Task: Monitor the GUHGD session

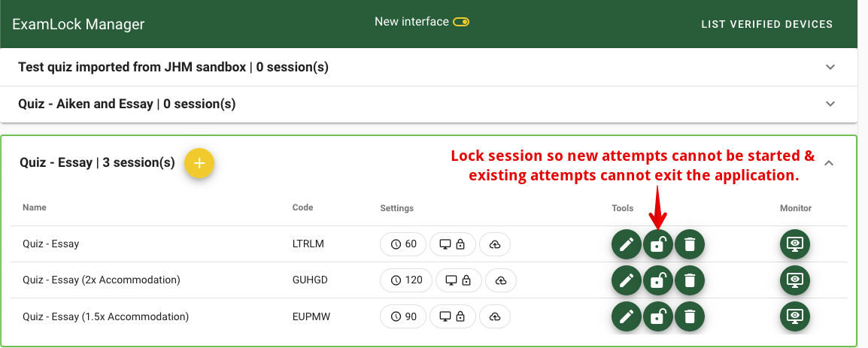Action: click(795, 280)
